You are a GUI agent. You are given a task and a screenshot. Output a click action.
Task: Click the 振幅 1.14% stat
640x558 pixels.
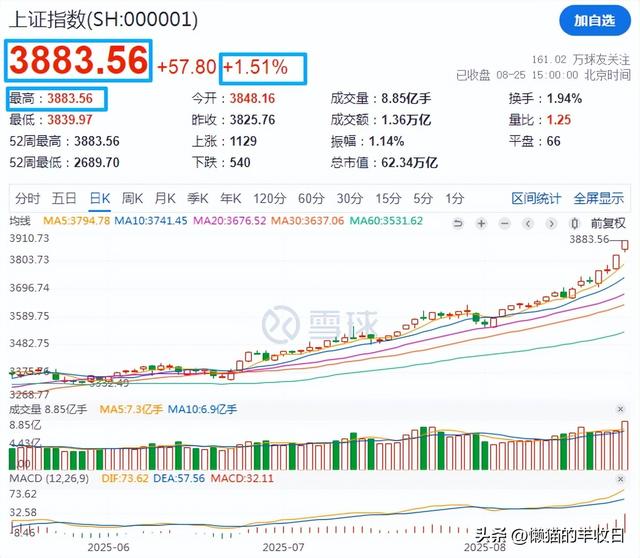point(367,141)
